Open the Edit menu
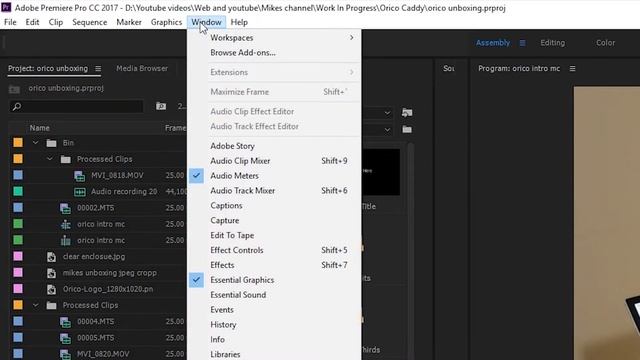640x360 pixels. pyautogui.click(x=32, y=22)
